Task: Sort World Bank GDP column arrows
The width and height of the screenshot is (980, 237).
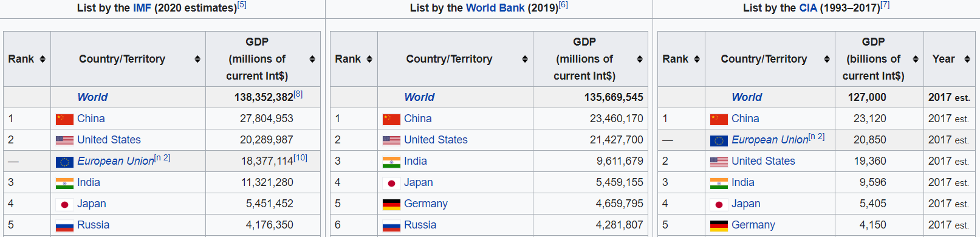Action: 640,59
